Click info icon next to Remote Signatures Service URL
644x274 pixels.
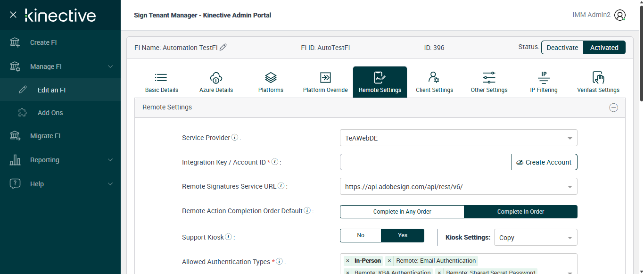(281, 186)
